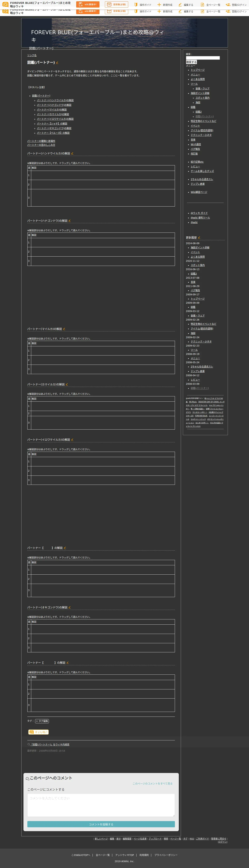249x868 pixels.
Task: Open このWikiのTOPへ in the bottom bar
Action: (81, 855)
